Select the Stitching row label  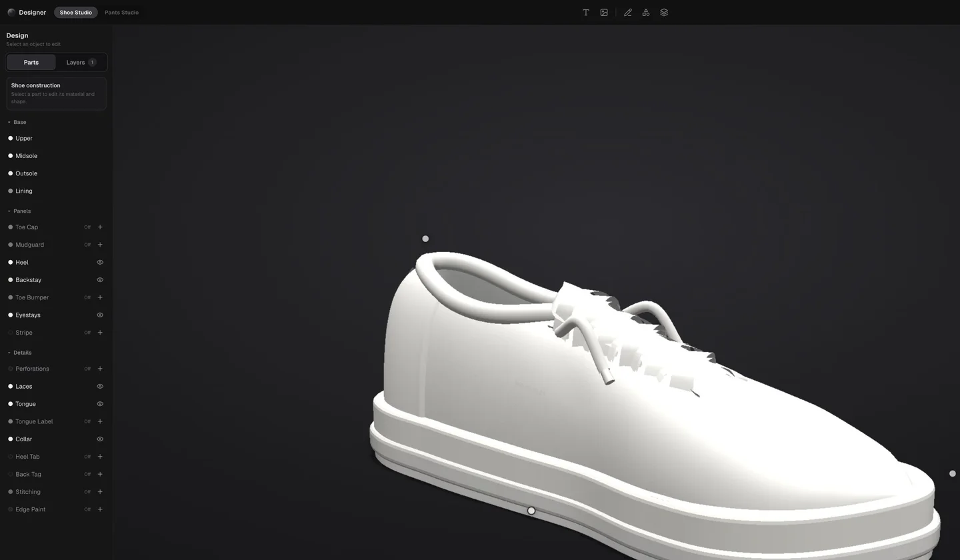coord(28,492)
